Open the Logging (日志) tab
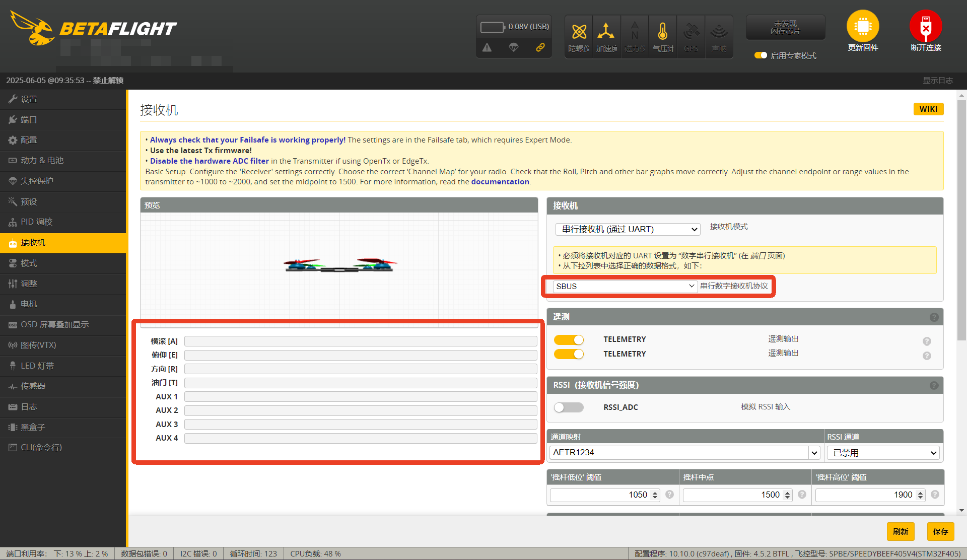The width and height of the screenshot is (967, 560). tap(63, 407)
